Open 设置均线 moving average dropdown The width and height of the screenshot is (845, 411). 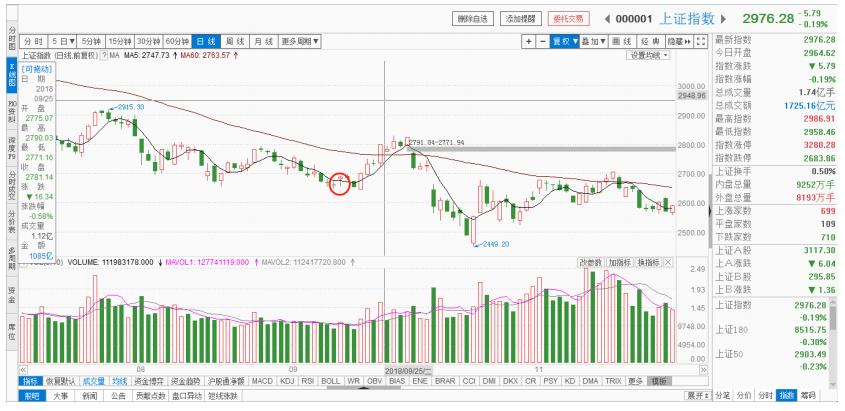click(x=648, y=55)
